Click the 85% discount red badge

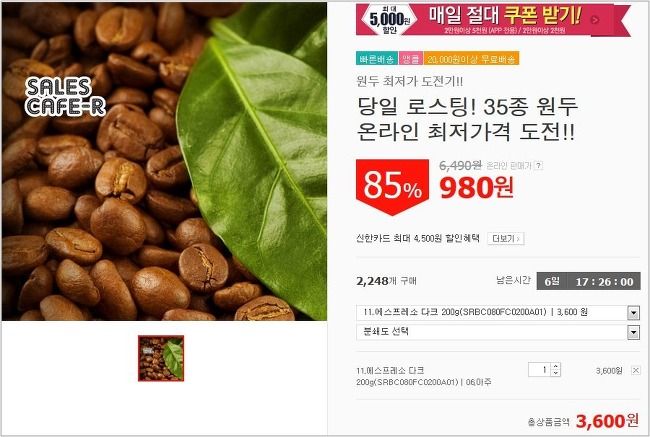tap(392, 187)
